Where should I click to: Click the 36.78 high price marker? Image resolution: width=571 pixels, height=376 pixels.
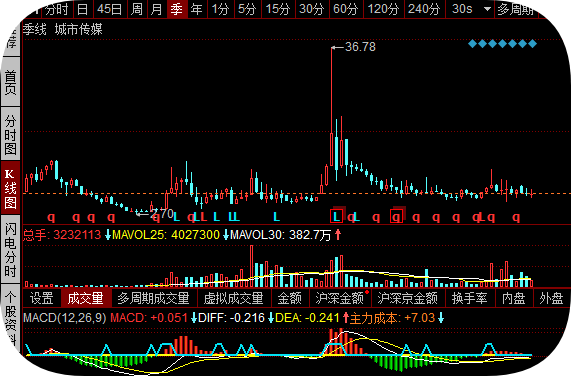tap(353, 47)
